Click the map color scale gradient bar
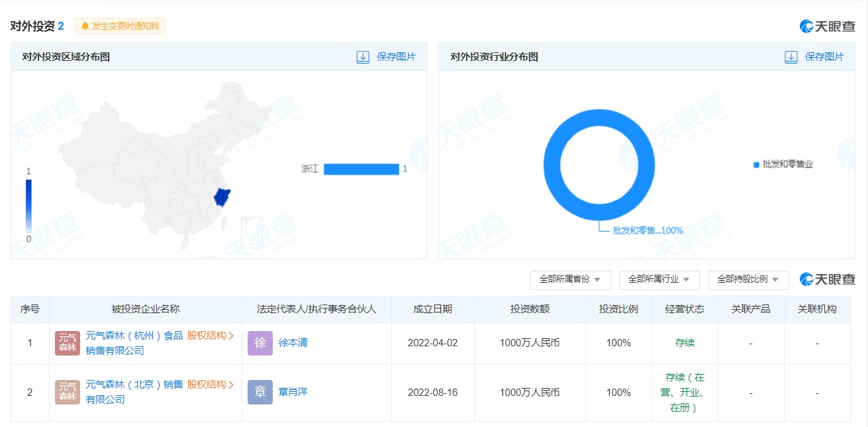868x427 pixels. click(x=28, y=205)
